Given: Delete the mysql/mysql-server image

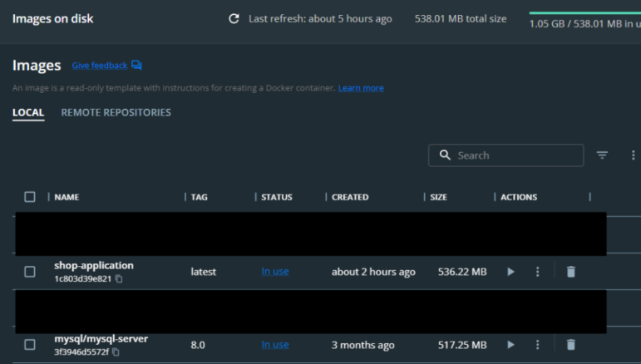Looking at the screenshot, I should click(571, 345).
